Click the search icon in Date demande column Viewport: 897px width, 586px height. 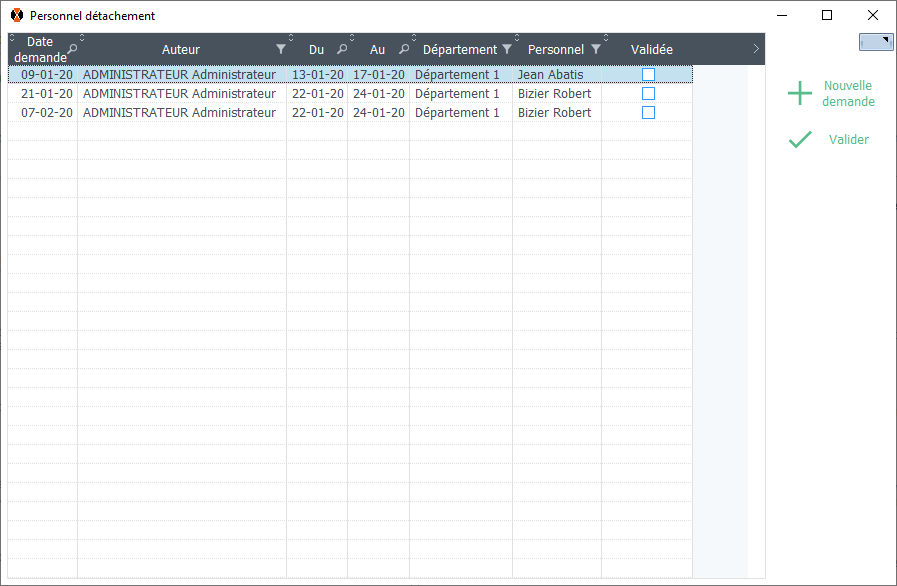click(72, 49)
